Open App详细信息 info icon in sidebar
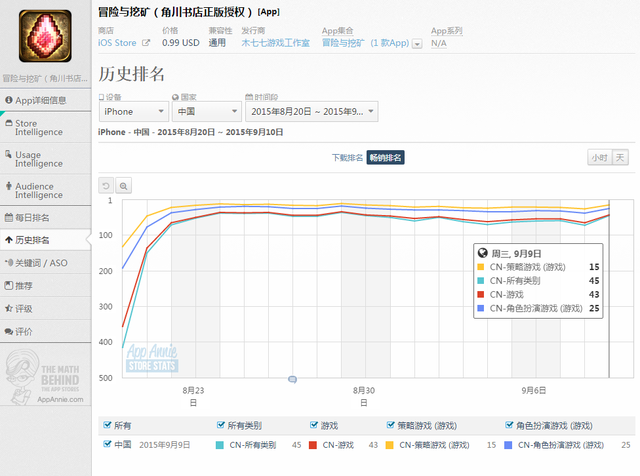This screenshot has width=640, height=476. coord(9,100)
